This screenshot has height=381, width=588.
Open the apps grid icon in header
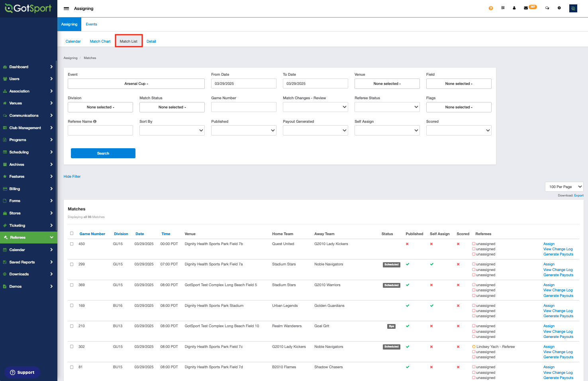[x=503, y=8]
